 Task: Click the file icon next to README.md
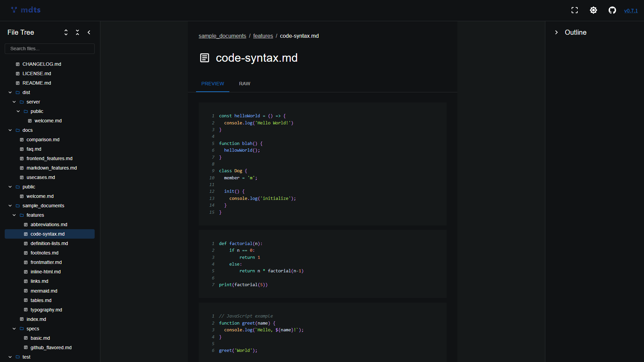(x=18, y=83)
